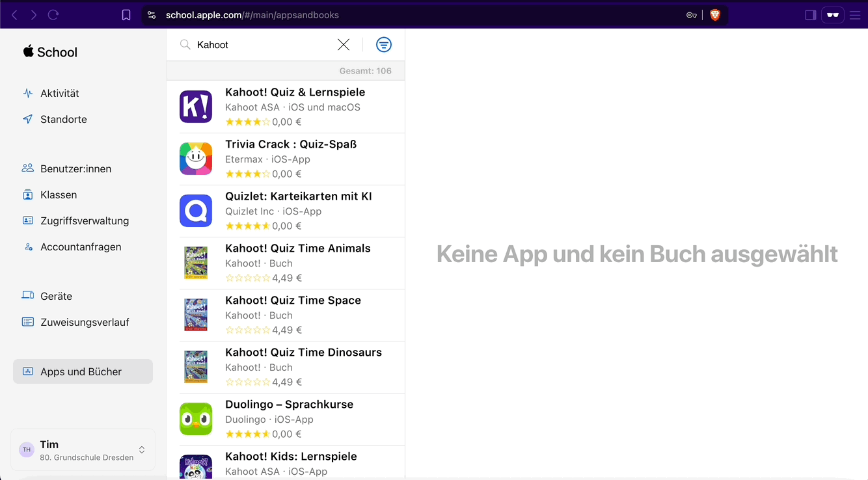Select Quiz Time Space book cover
The height and width of the screenshot is (480, 868).
click(x=196, y=315)
